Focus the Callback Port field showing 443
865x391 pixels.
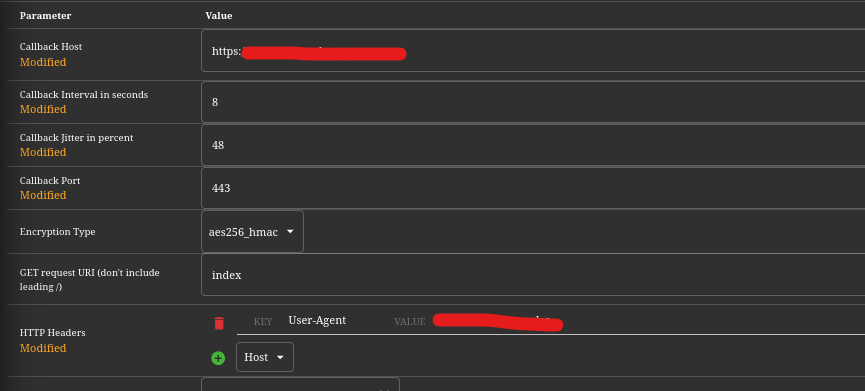coord(533,188)
